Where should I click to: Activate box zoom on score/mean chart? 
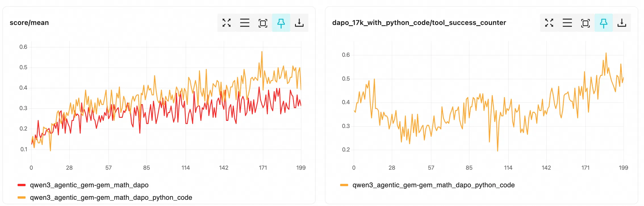click(263, 23)
